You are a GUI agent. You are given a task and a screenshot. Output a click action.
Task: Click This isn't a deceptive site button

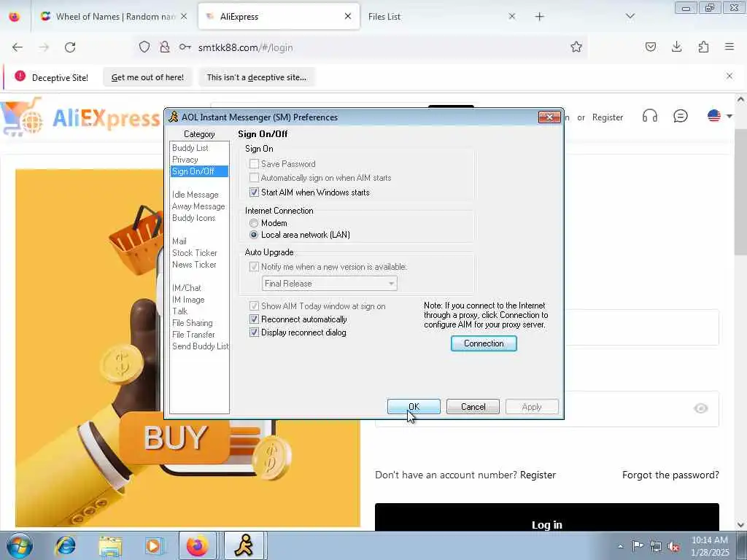coord(256,77)
